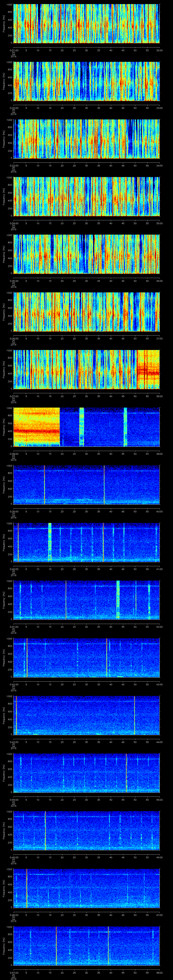Image resolution: width=173 pixels, height=980 pixels.
Task: Open the spectrogram panel starting at 0:43:00
Action: click(x=87, y=715)
